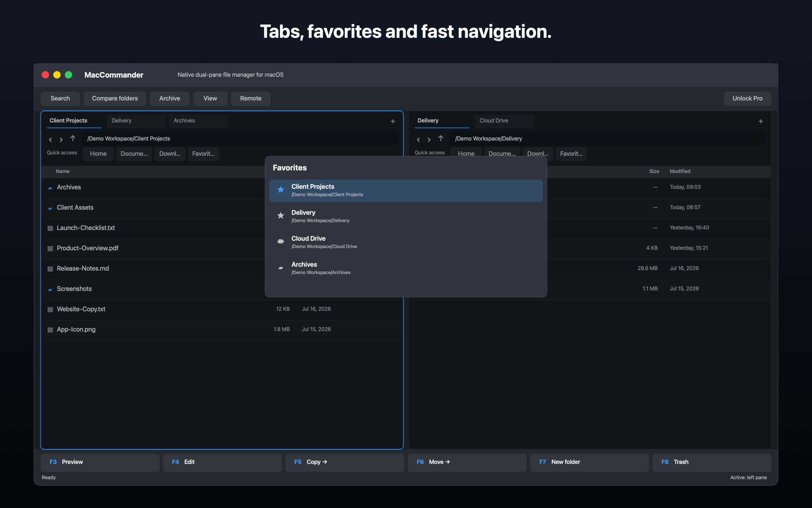Select the App-Icon.png file name

point(76,330)
